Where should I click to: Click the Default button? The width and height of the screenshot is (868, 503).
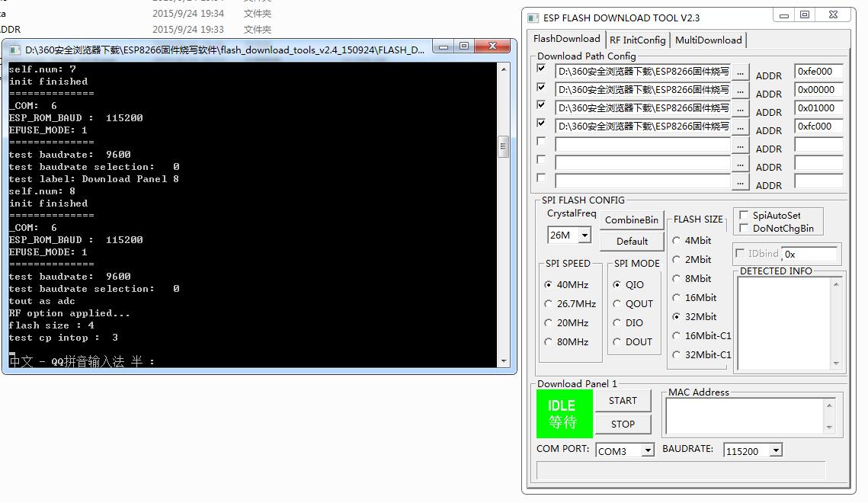[632, 241]
